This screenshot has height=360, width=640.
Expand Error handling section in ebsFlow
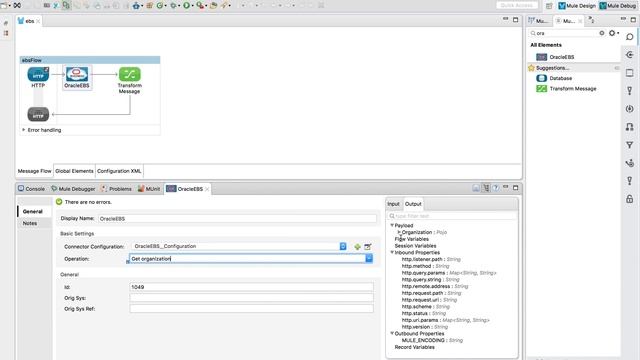pyautogui.click(x=24, y=130)
